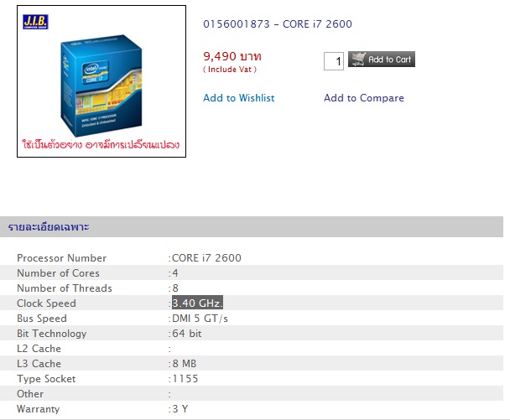The width and height of the screenshot is (510, 420).
Task: Select the รายละเอียดเฉพาะ section header
Action: [x=49, y=227]
